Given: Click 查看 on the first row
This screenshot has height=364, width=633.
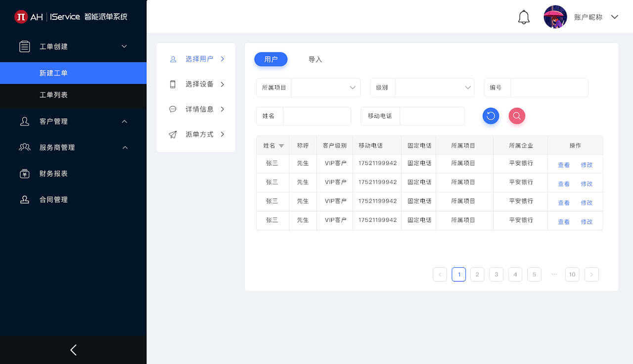Looking at the screenshot, I should [x=564, y=164].
